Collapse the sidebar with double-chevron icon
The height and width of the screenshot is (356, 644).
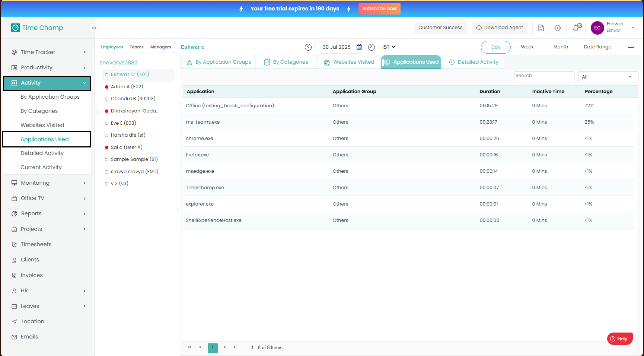94,28
